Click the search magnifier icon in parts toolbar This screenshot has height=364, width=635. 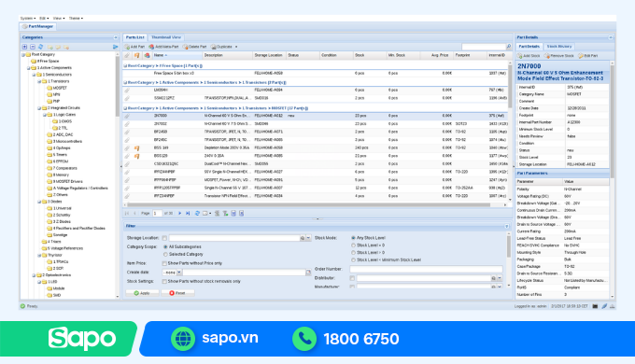509,47
